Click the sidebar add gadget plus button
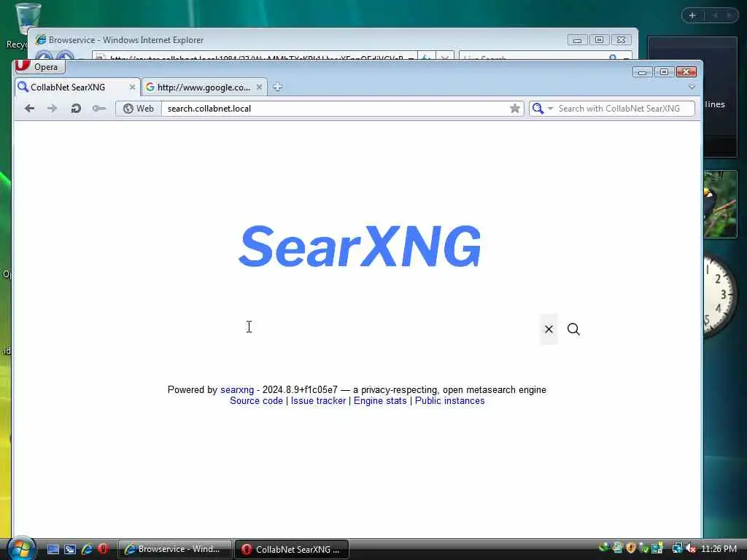747x560 pixels. coord(692,15)
